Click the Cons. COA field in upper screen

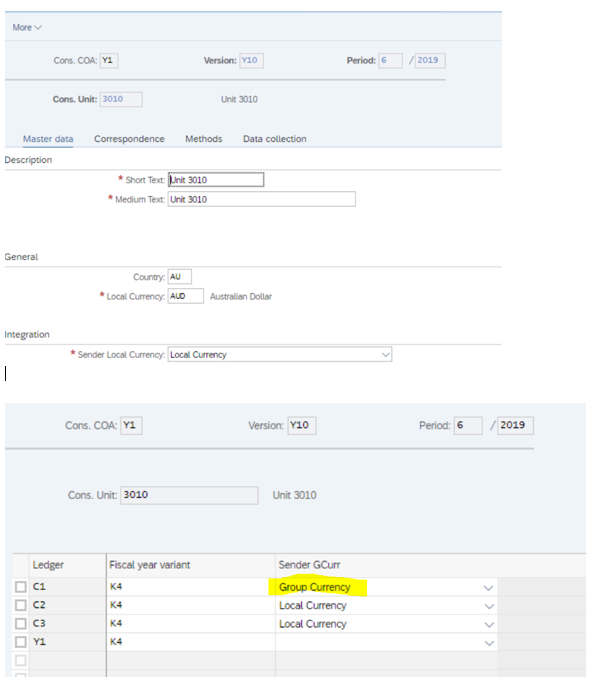coord(109,60)
